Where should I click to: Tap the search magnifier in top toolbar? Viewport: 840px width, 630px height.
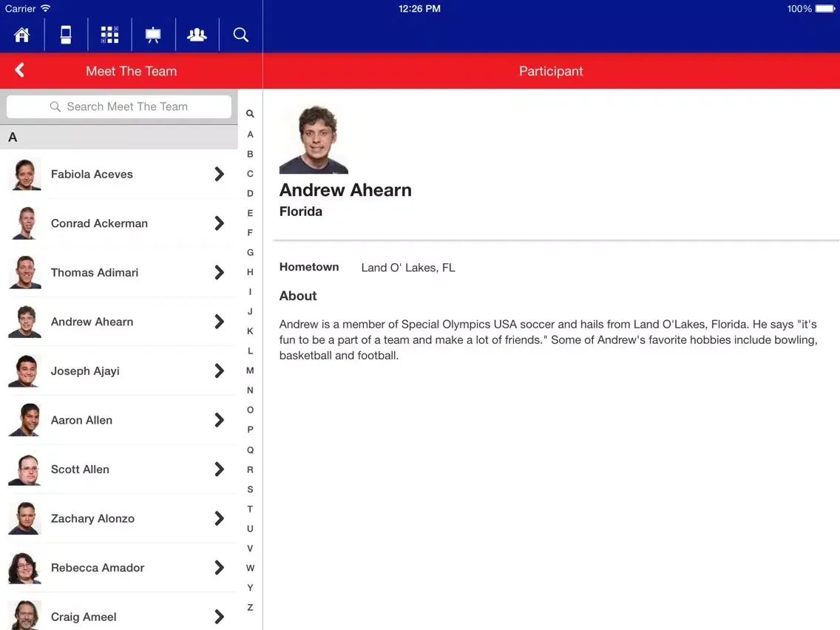pos(240,35)
